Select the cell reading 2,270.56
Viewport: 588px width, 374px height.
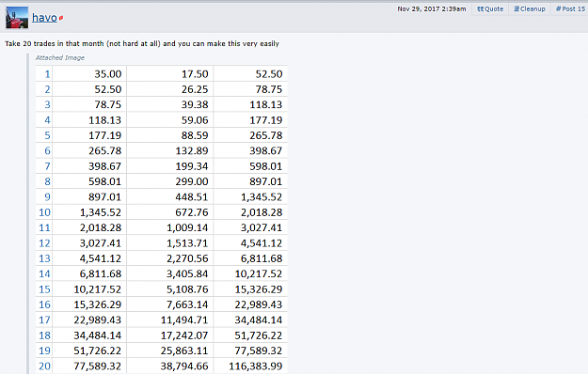point(170,258)
